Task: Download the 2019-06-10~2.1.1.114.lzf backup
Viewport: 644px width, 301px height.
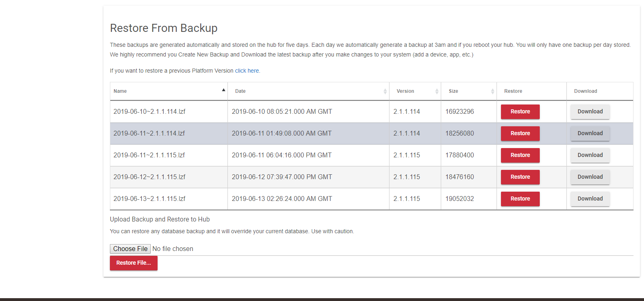Action: (x=590, y=112)
